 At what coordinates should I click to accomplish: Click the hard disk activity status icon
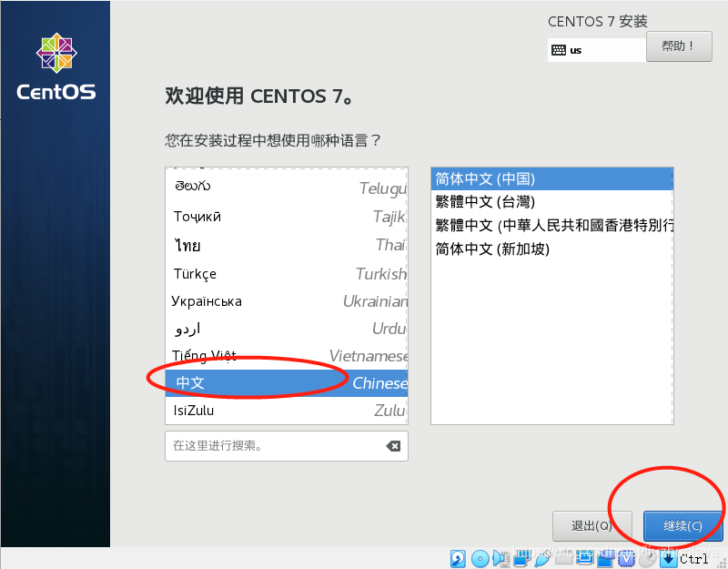click(458, 559)
